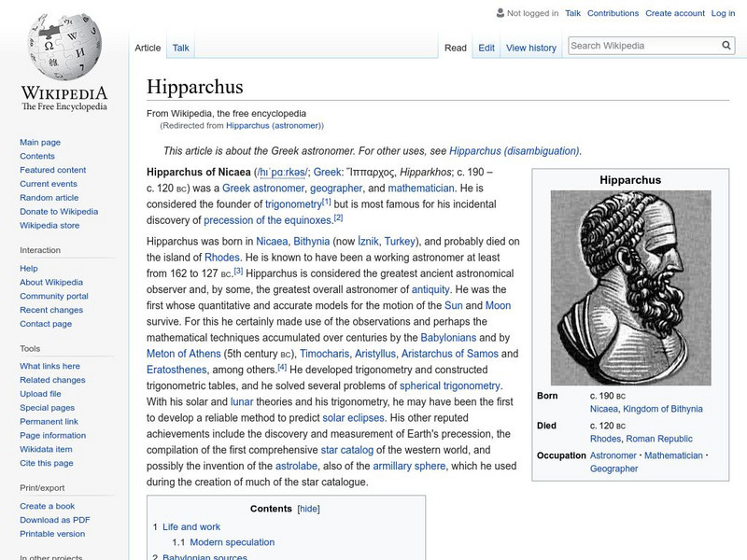Open a Random article
This screenshot has width=747, height=560.
point(49,197)
